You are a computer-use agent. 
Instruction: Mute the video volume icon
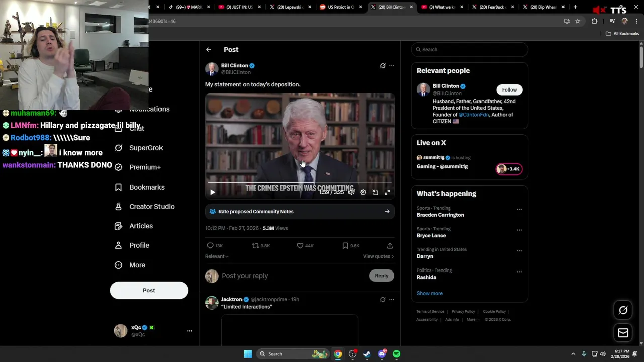tap(351, 192)
